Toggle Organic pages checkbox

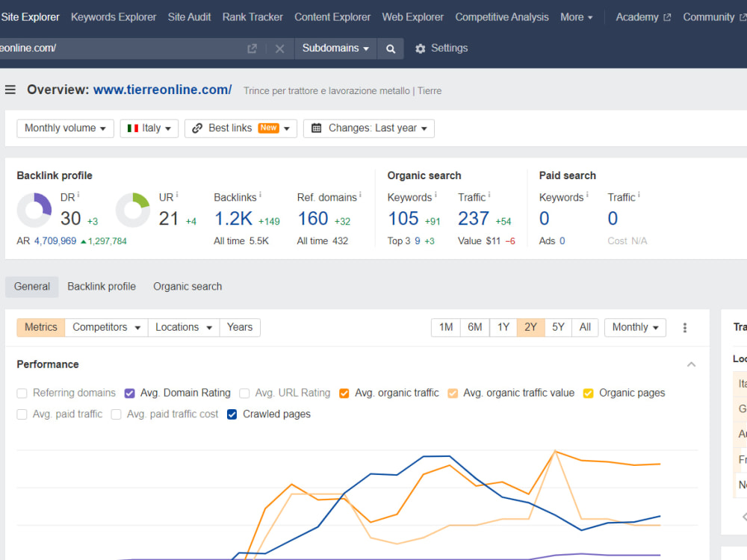[x=589, y=393]
